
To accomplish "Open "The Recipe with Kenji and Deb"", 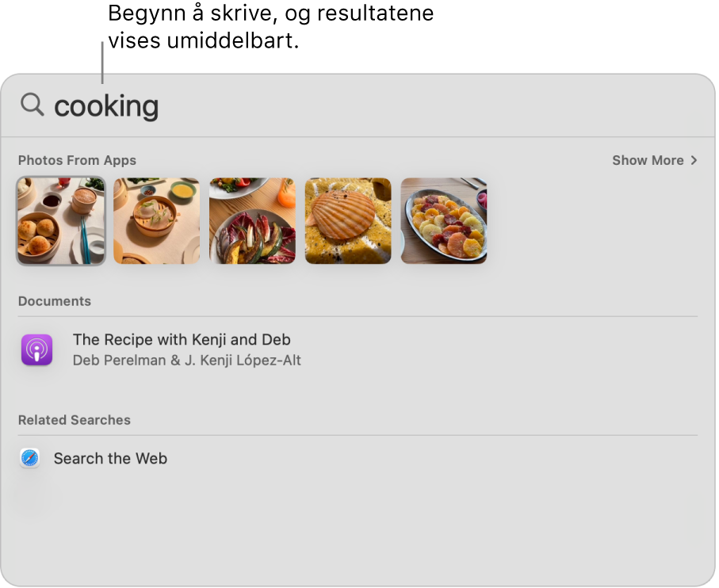I will pyautogui.click(x=182, y=340).
